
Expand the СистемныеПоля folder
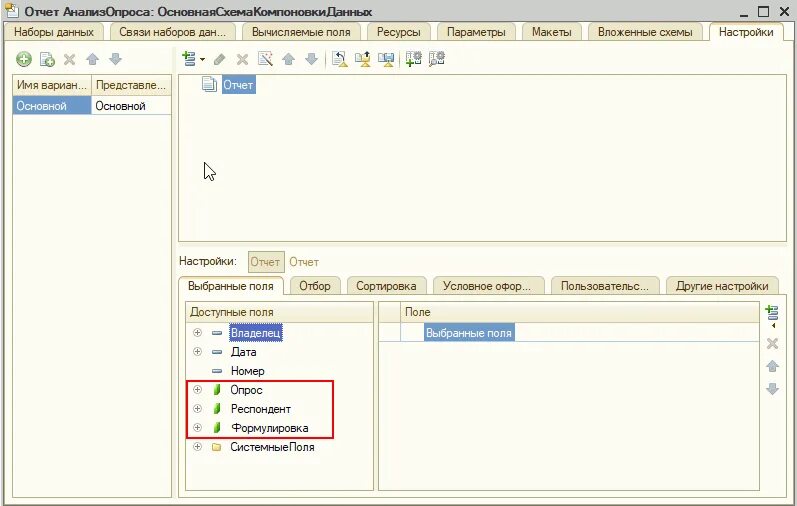click(x=197, y=447)
